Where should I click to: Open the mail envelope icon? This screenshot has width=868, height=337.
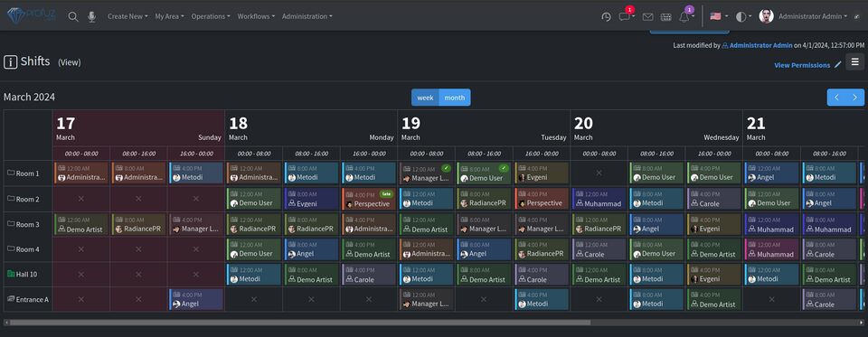(x=647, y=16)
